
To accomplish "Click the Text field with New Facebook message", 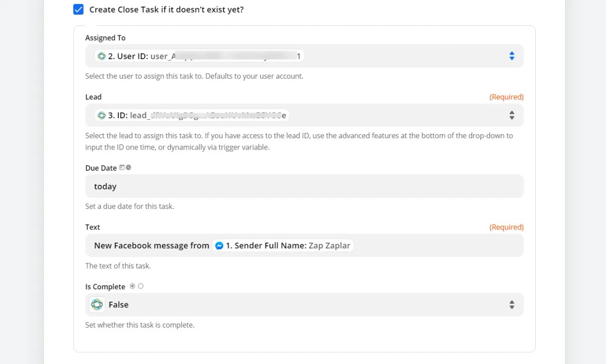I will pyautogui.click(x=305, y=246).
